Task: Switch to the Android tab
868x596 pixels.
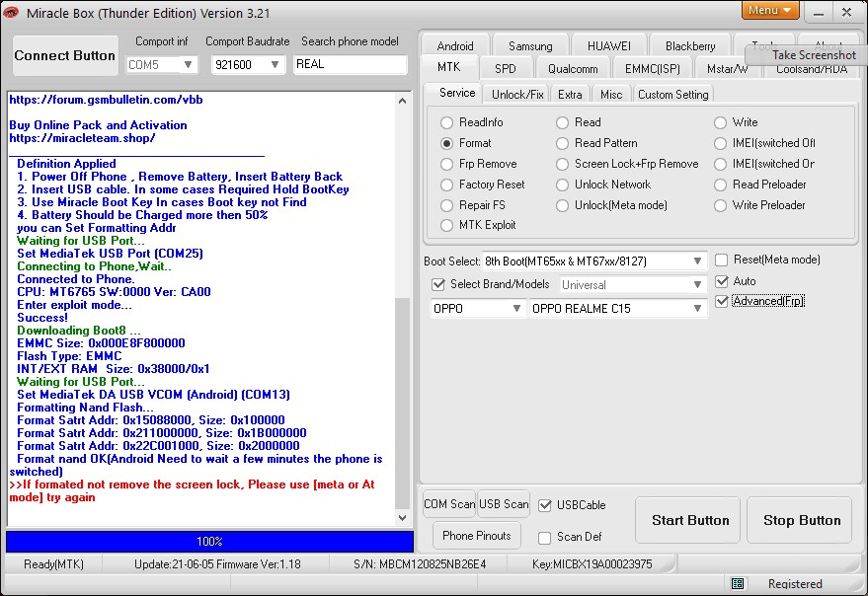Action: click(455, 45)
